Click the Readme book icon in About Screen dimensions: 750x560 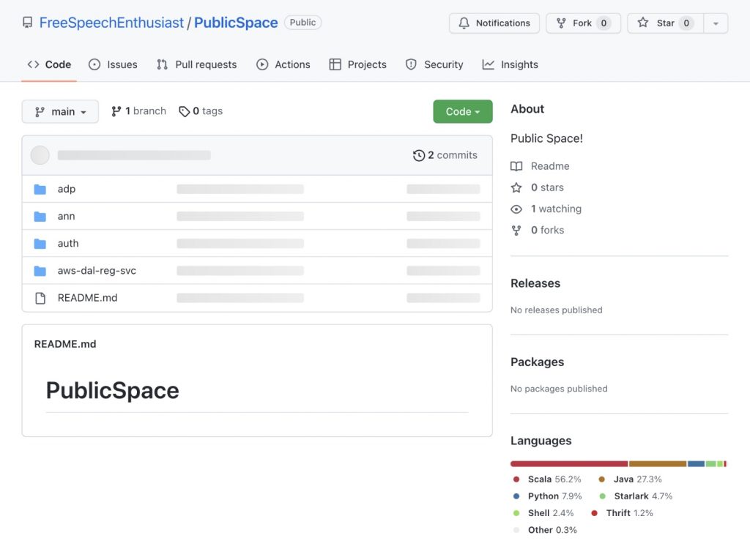pyautogui.click(x=516, y=166)
